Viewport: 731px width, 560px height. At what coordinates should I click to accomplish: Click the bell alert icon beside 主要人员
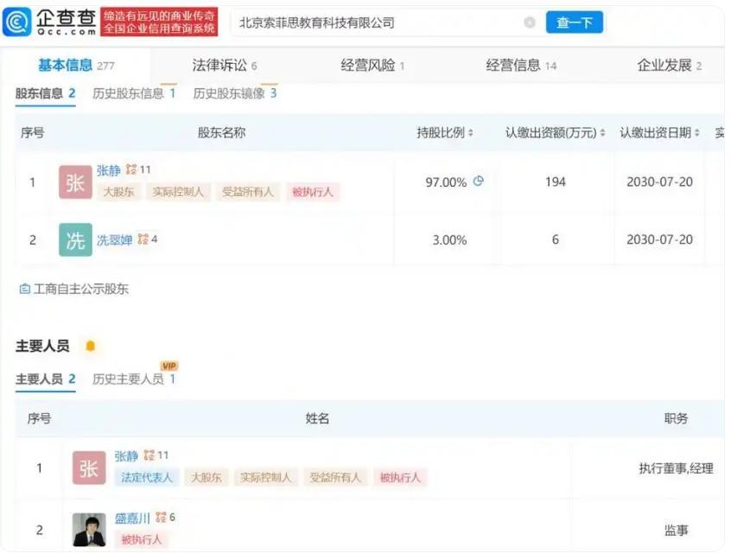point(91,346)
